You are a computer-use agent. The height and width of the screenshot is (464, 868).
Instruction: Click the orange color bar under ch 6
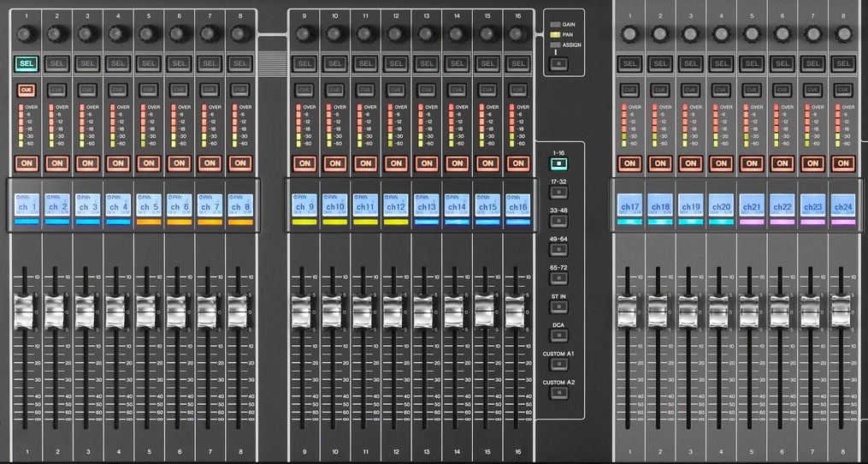(179, 222)
